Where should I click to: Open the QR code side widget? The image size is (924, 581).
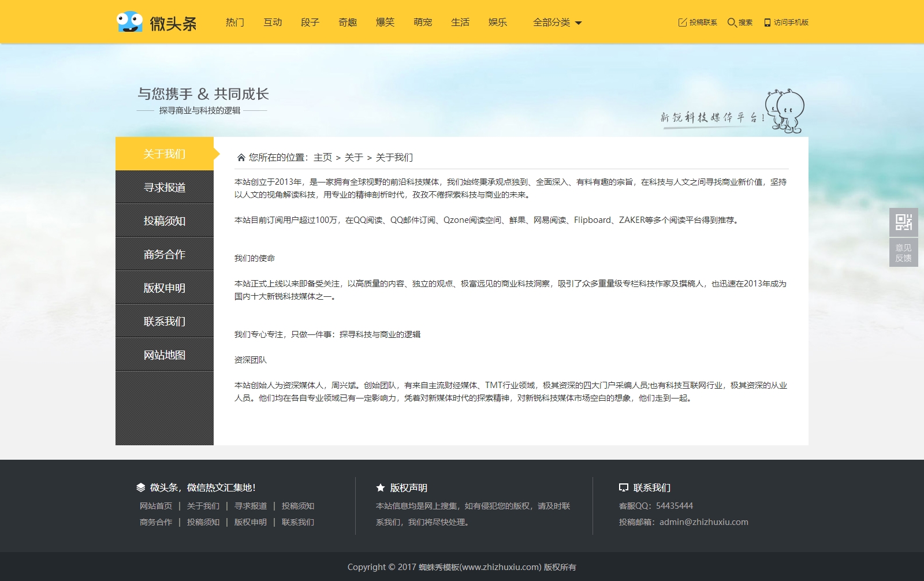click(x=903, y=222)
